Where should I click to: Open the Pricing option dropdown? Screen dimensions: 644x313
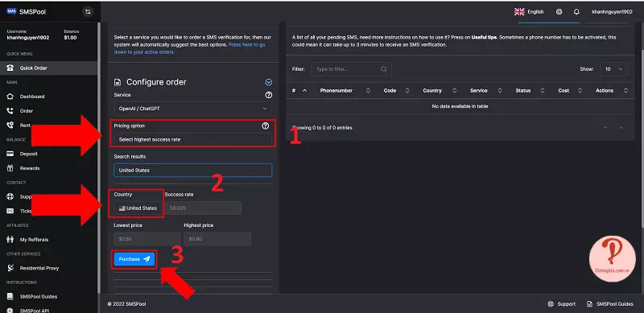click(192, 140)
